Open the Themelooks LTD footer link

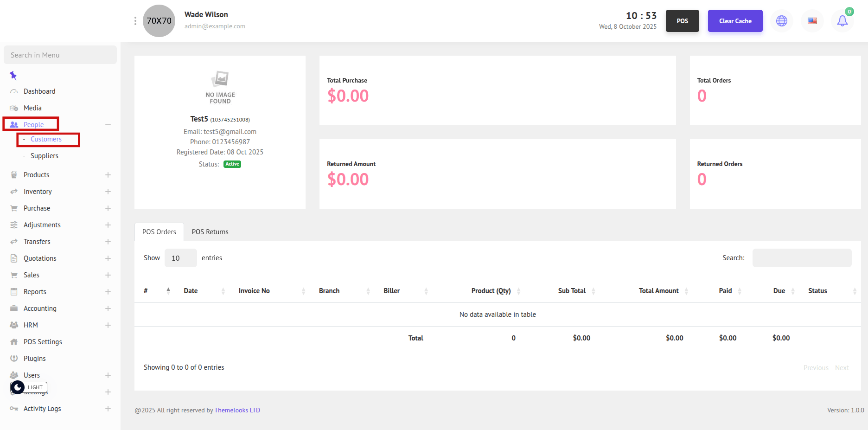click(237, 410)
